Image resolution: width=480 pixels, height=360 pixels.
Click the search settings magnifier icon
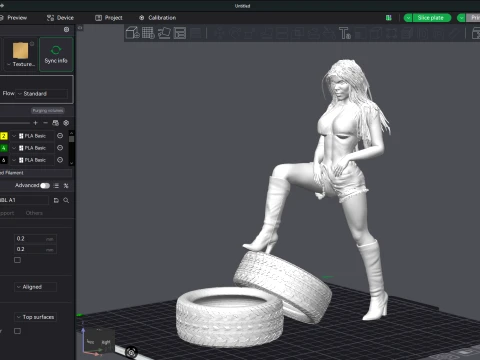[66, 200]
